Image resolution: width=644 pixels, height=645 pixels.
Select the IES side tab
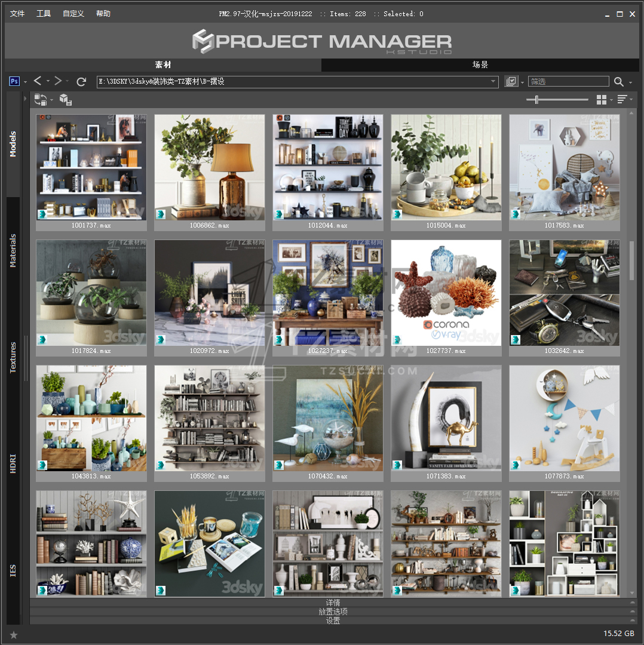[13, 570]
